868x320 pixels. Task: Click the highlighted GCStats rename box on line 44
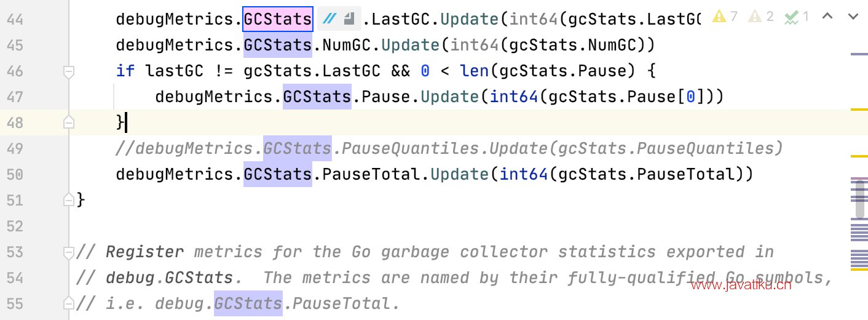pos(278,19)
